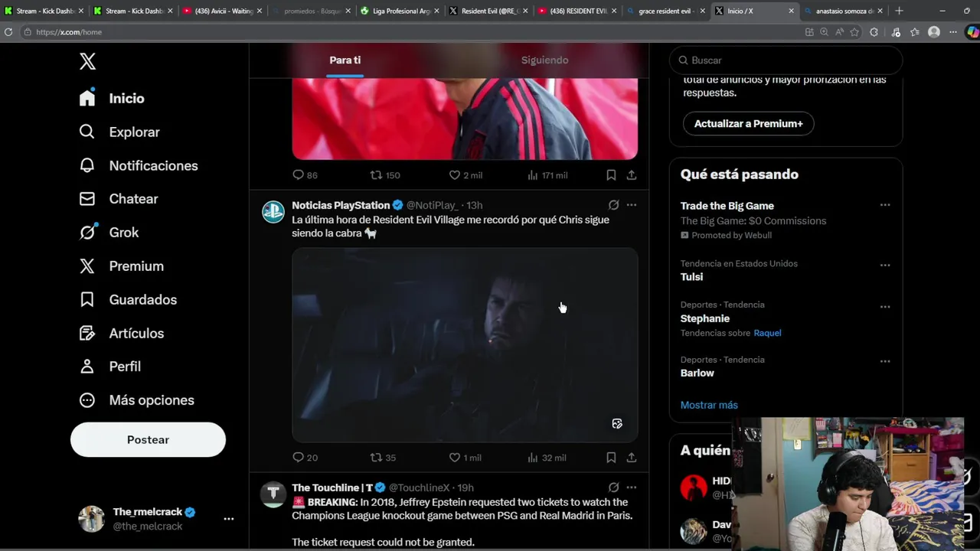Open options for Trade the Big Game trend
Screen dimensions: 980x551
coord(885,205)
